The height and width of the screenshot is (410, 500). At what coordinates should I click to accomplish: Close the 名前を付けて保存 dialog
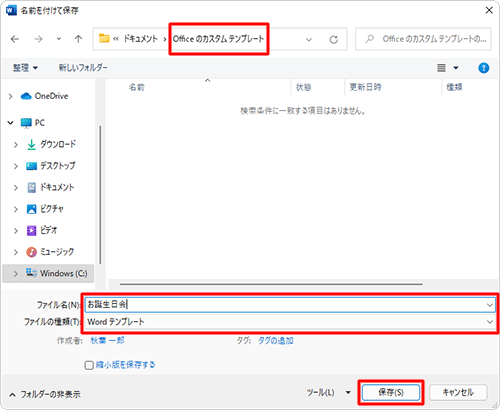tap(489, 10)
